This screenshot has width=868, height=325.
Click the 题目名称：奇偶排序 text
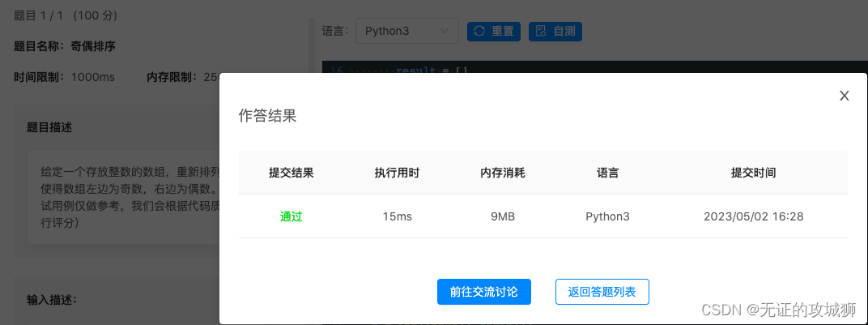click(x=65, y=46)
